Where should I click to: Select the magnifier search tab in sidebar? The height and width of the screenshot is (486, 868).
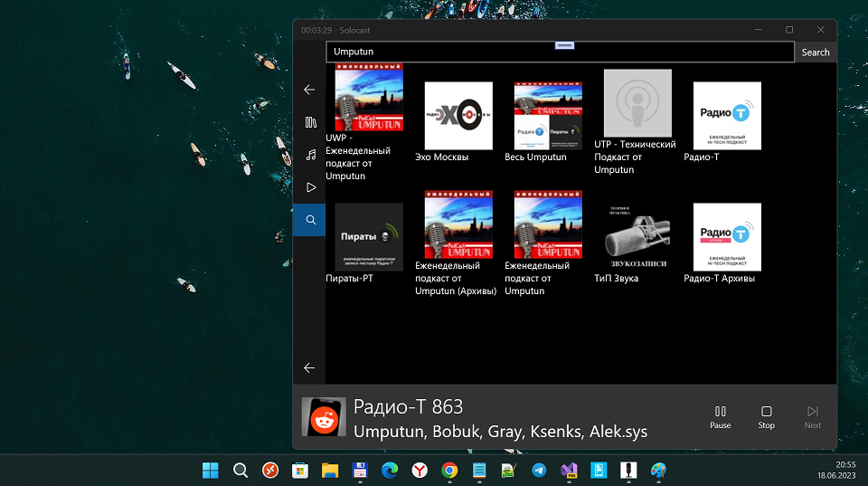coord(309,220)
